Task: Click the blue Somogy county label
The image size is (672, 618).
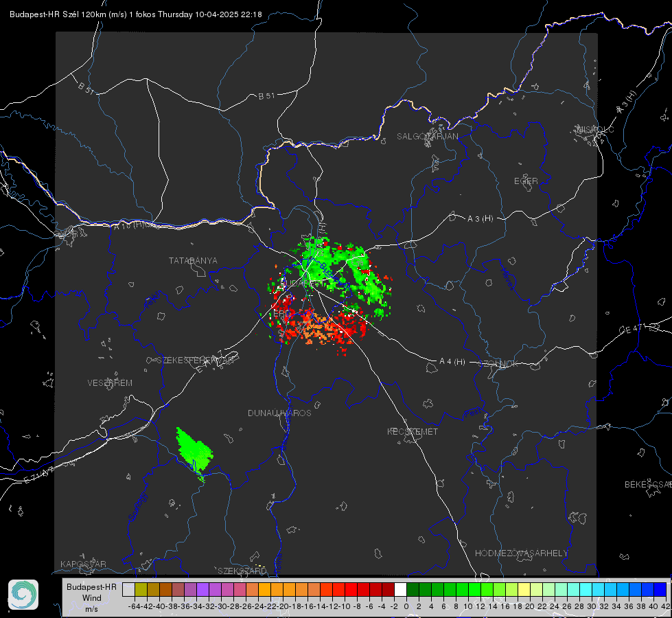Action: click(137, 507)
